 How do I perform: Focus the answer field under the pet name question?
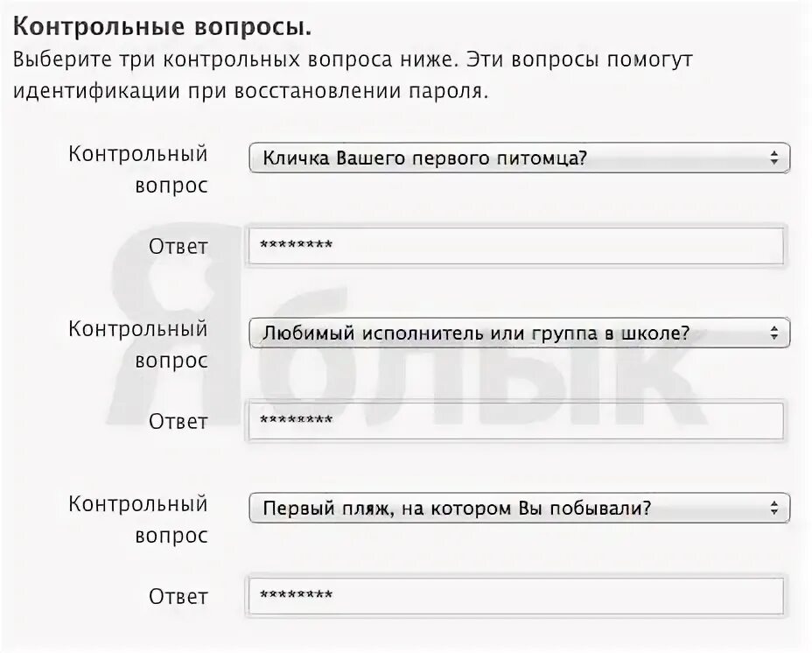(515, 246)
